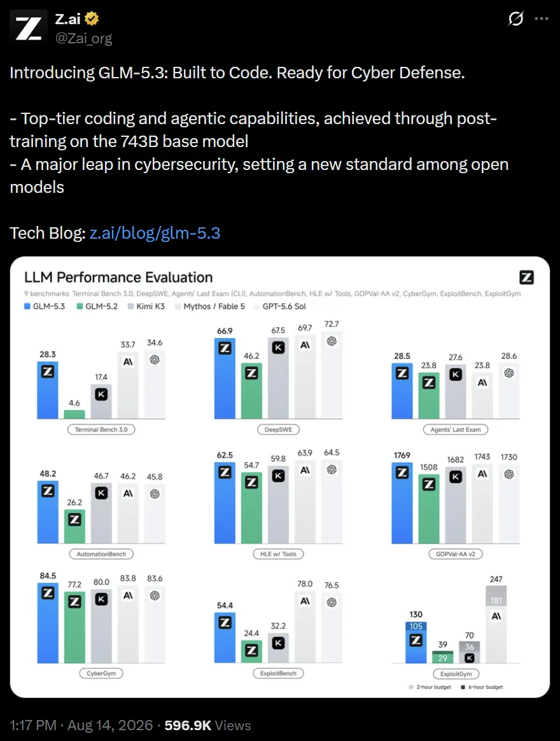Click the Agents' Last Exam chart label
Image resolution: width=560 pixels, height=741 pixels.
(456, 430)
